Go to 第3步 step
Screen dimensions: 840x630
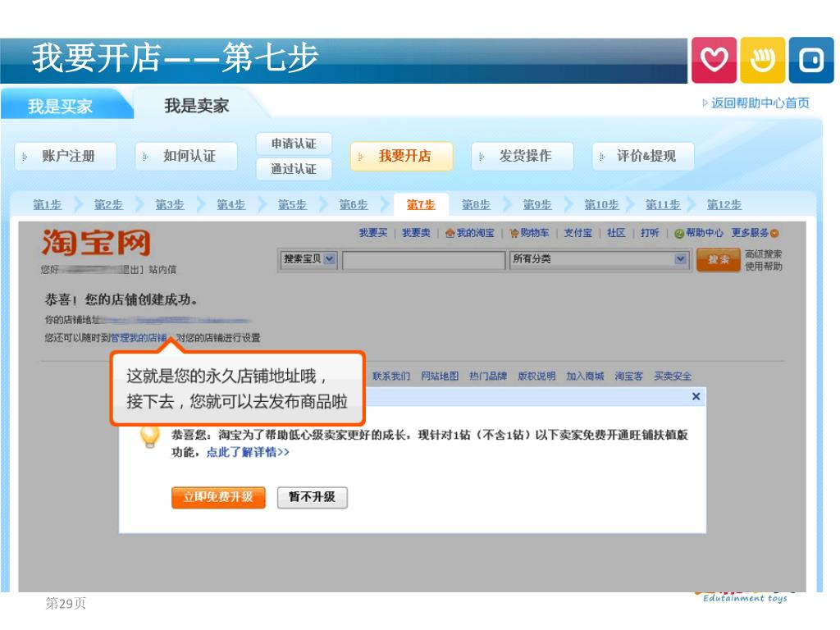169,204
